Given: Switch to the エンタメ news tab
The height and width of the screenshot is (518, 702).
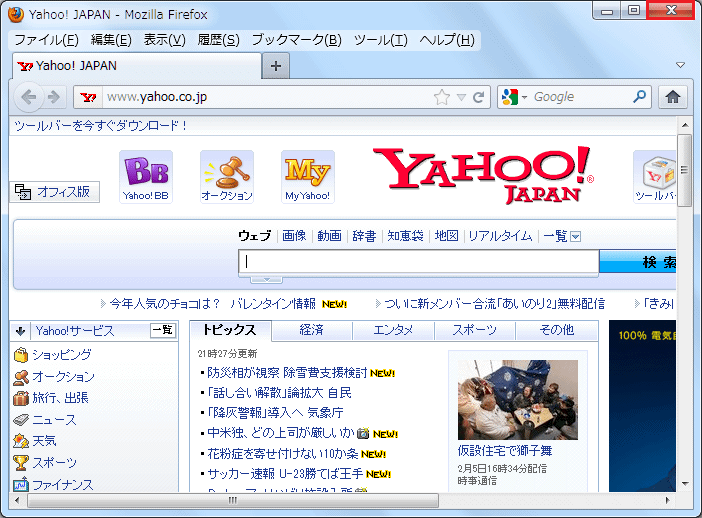Looking at the screenshot, I should tap(393, 330).
